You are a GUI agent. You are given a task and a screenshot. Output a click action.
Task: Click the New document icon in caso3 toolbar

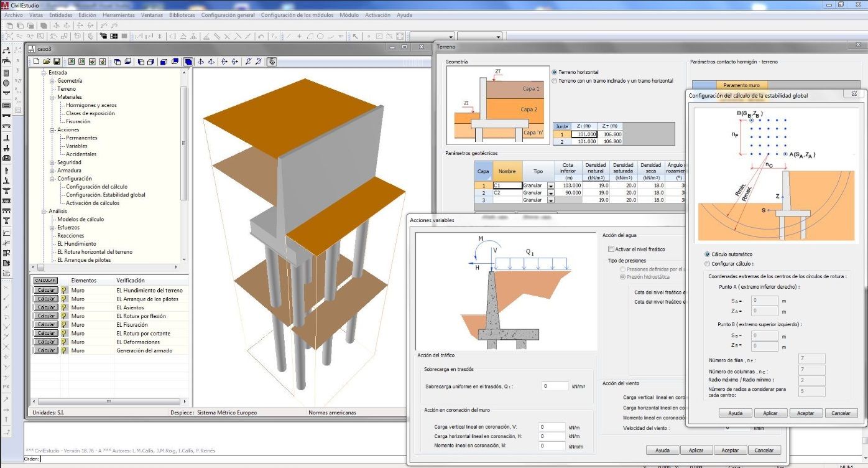coord(37,62)
